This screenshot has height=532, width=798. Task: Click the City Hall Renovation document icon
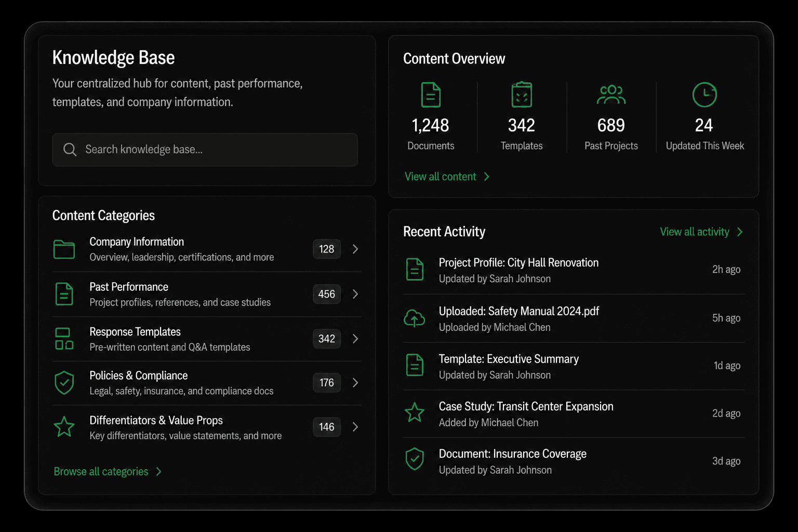click(x=415, y=270)
